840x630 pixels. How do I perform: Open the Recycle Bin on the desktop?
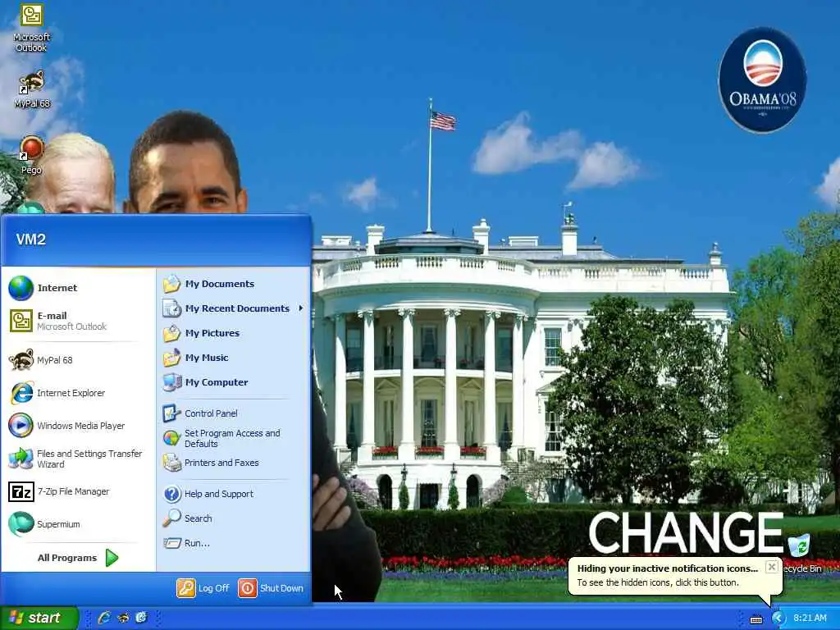click(801, 552)
